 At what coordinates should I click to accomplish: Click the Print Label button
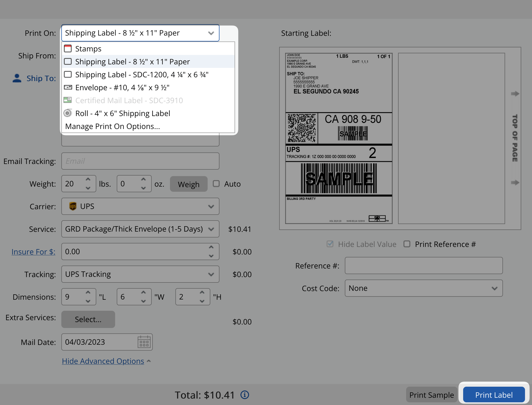coord(494,395)
